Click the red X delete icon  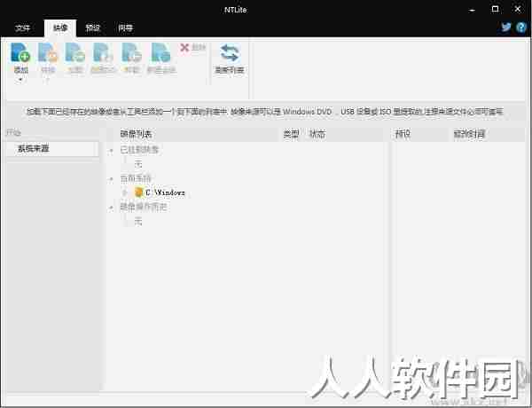(x=184, y=48)
